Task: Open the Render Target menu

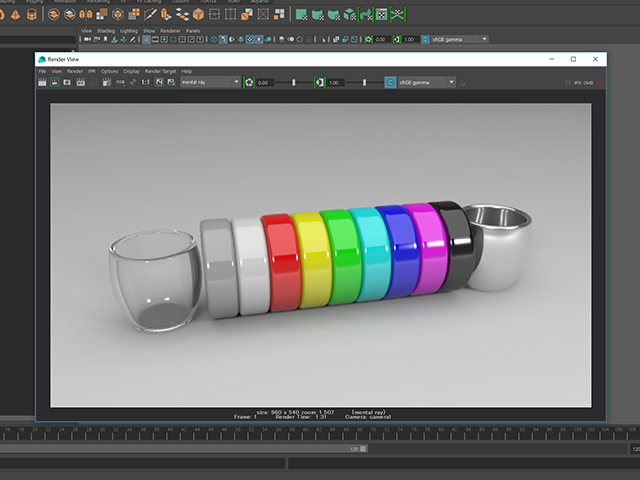Action: pyautogui.click(x=160, y=71)
